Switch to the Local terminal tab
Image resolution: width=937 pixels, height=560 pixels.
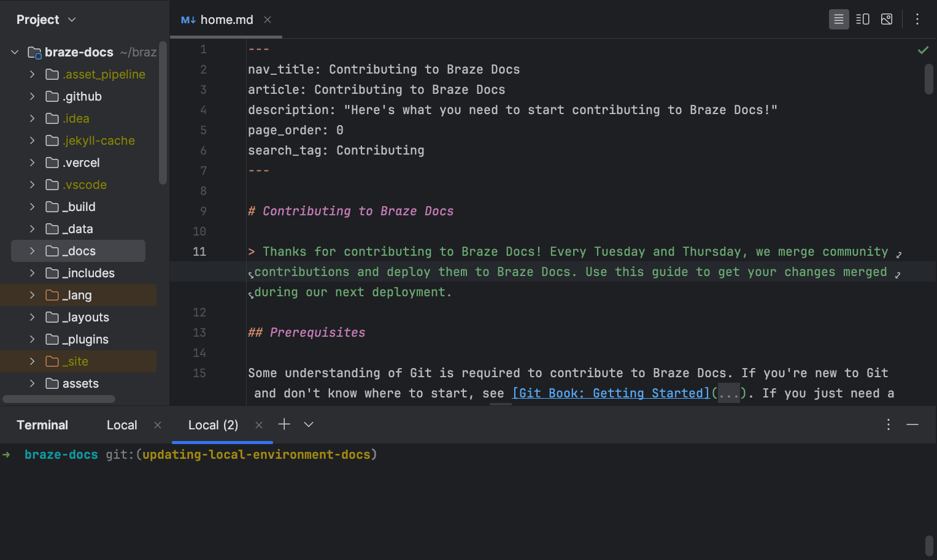121,425
